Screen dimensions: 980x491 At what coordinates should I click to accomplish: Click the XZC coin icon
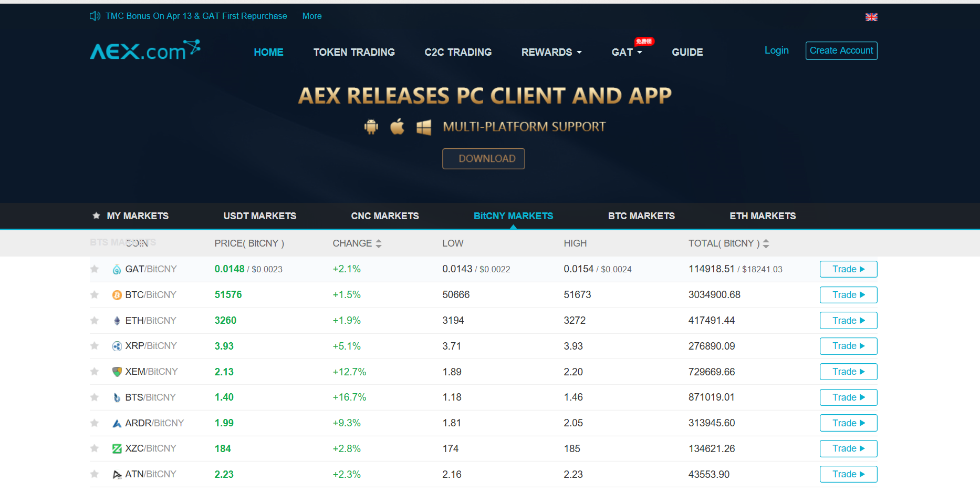(117, 448)
